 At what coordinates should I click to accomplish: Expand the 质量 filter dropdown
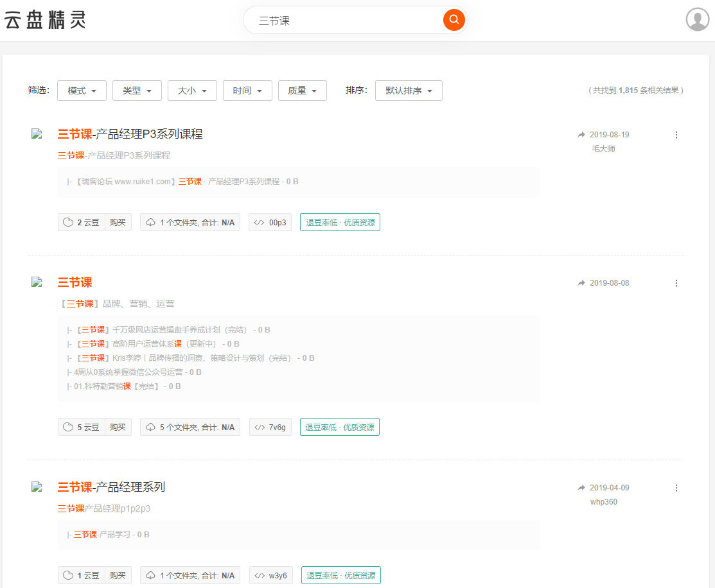tap(303, 91)
